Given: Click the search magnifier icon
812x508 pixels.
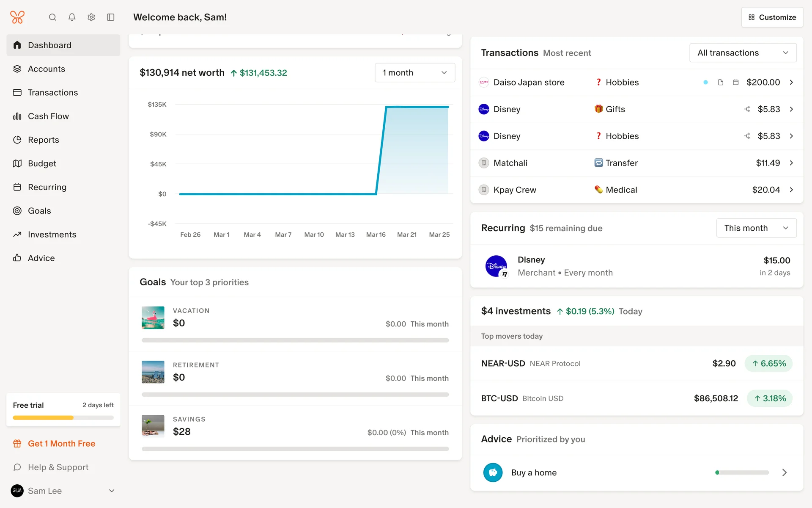Looking at the screenshot, I should point(52,17).
